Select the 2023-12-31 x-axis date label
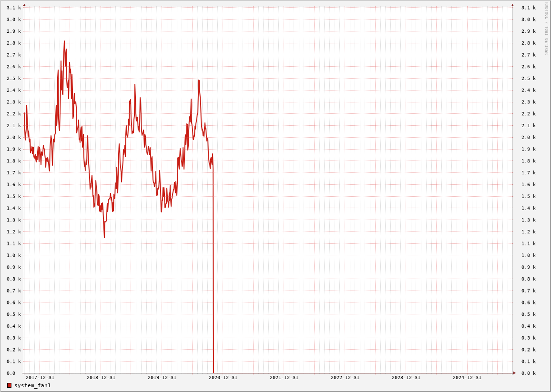551x392 pixels. (406, 378)
